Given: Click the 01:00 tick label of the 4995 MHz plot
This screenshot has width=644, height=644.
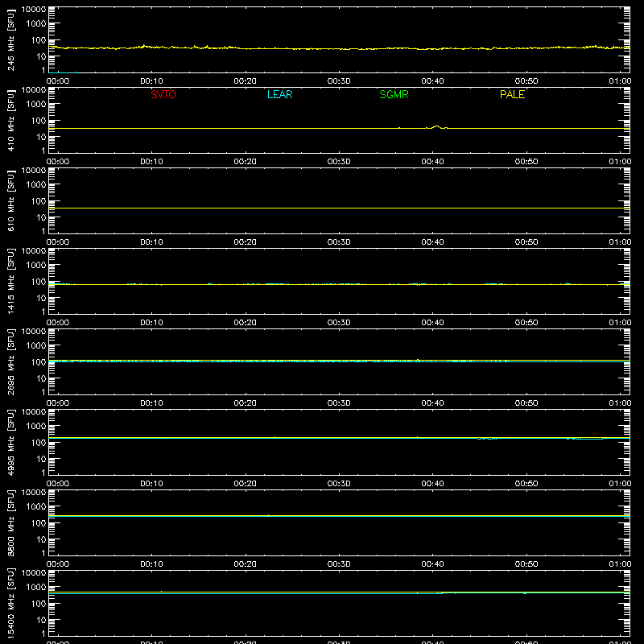Looking at the screenshot, I should (620, 484).
